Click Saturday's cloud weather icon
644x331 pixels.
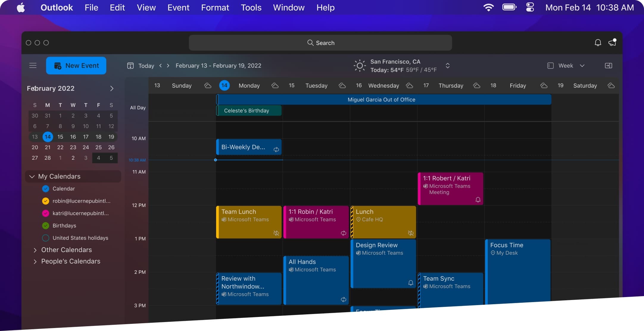tap(611, 86)
